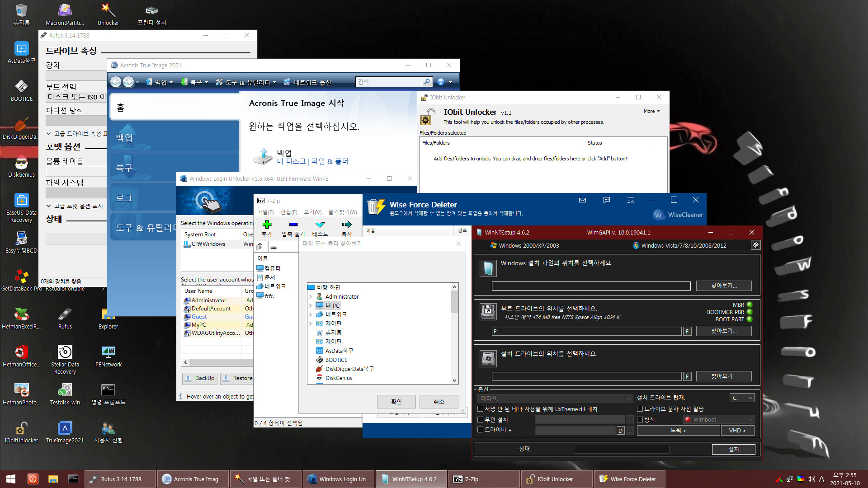Screen dimensions: 868x488
Task: Click BackUp in Windows Login Unlocker
Action: 200,378
